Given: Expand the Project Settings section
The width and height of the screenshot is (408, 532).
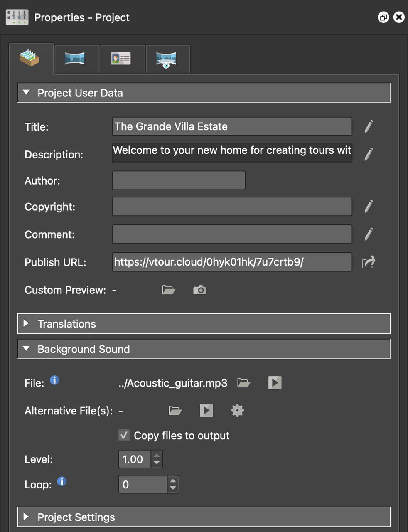Looking at the screenshot, I should pyautogui.click(x=204, y=517).
